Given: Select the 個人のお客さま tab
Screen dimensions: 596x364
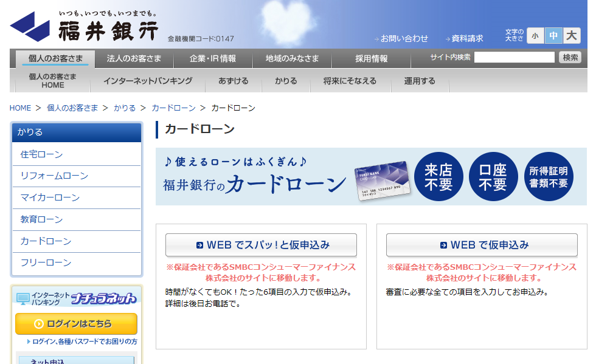Looking at the screenshot, I should (55, 58).
